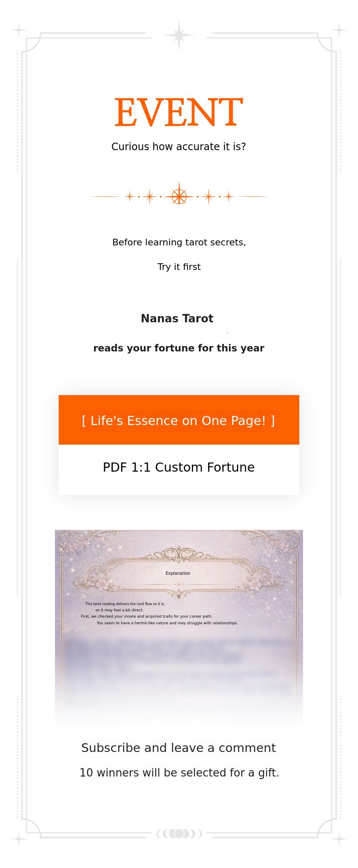Screen dimensions: 358x868
Task: Click the orange EVENT heading
Action: [179, 112]
